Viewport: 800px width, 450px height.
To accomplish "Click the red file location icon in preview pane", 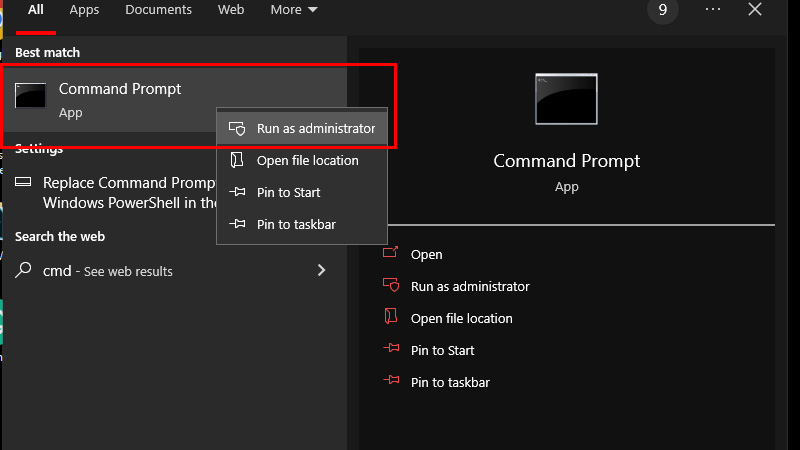I will point(391,316).
